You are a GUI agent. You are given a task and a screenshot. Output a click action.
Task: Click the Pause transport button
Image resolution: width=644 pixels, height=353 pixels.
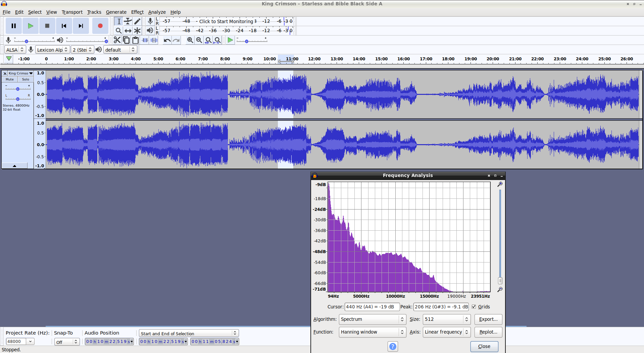[x=14, y=26]
